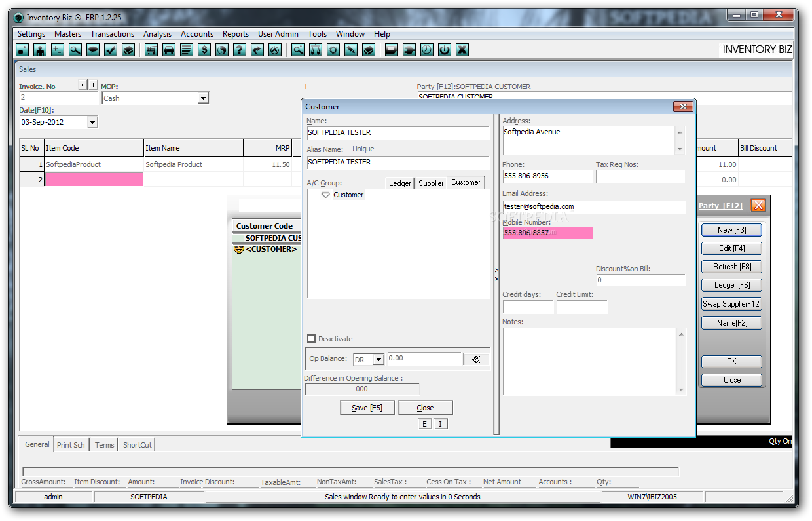Click the yin-yang toolbar icon
Image resolution: width=812 pixels, height=521 pixels.
pos(222,50)
